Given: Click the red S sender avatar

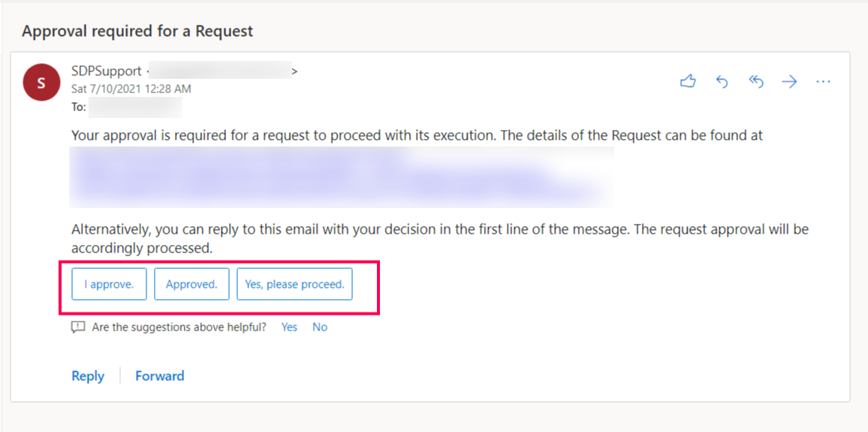Looking at the screenshot, I should [x=41, y=83].
